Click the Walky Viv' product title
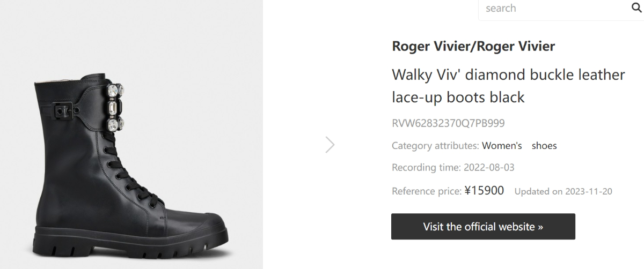Viewport: 644px width, 269px height. point(508,86)
